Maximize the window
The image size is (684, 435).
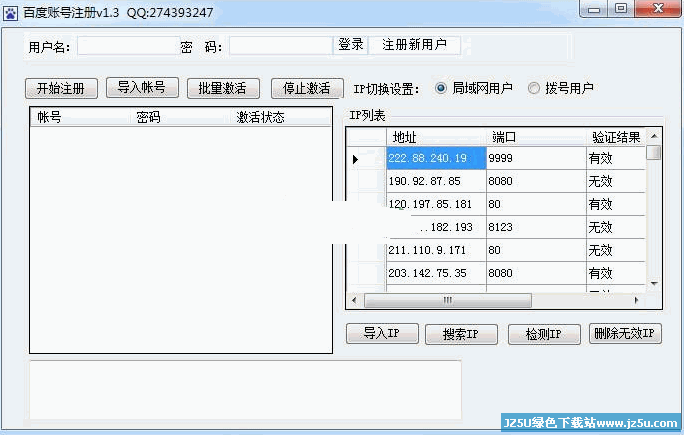click(x=621, y=9)
